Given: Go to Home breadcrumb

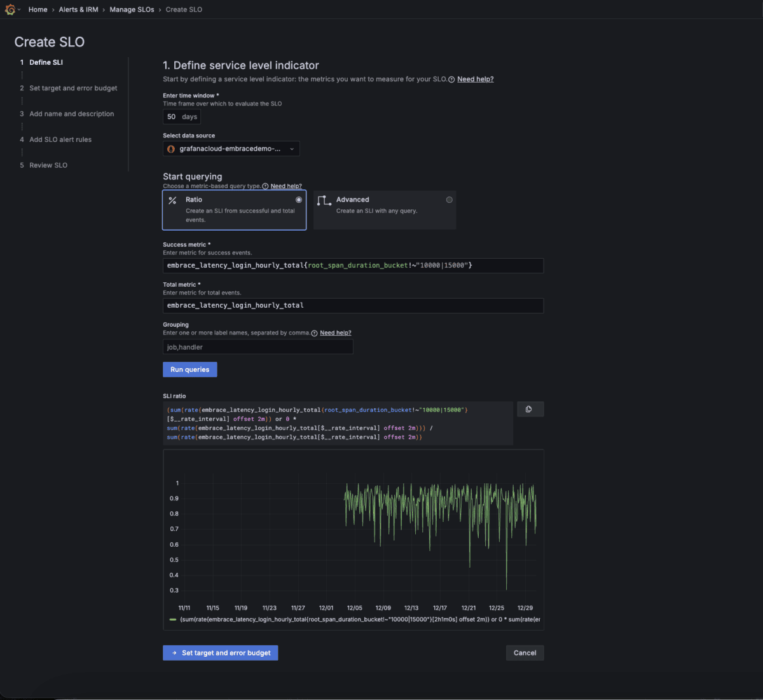Looking at the screenshot, I should pos(38,10).
